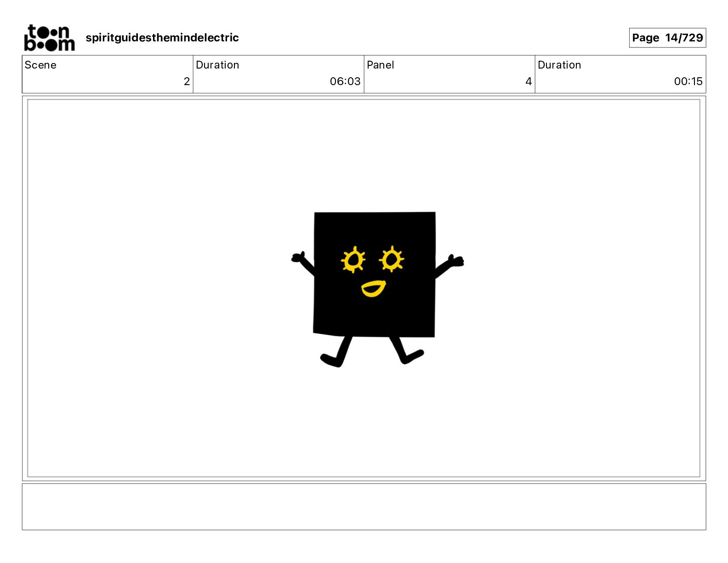728x563 pixels.
Task: Click the Page 14/729 indicator box
Action: click(667, 38)
